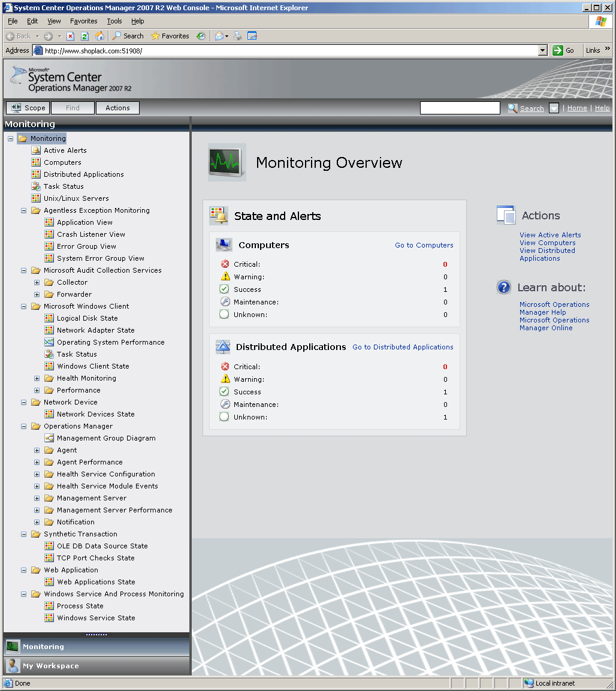Click the Learn about question mark icon
616x691 pixels.
pyautogui.click(x=503, y=287)
